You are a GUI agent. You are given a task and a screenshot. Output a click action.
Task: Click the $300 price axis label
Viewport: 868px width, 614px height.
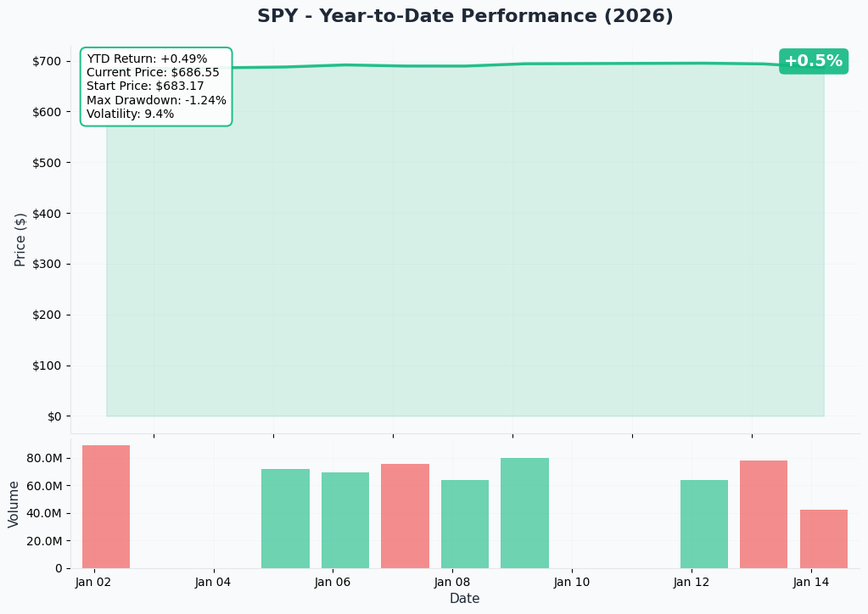point(47,265)
